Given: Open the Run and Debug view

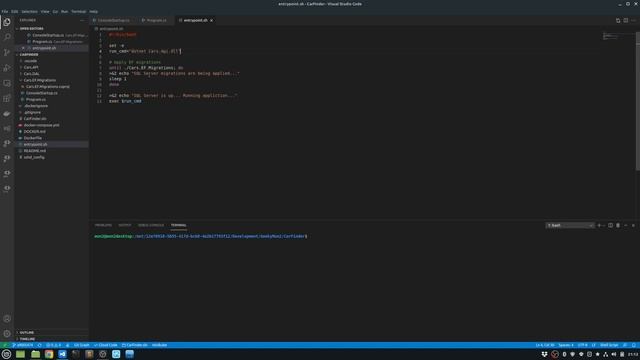Looking at the screenshot, I should (7, 68).
